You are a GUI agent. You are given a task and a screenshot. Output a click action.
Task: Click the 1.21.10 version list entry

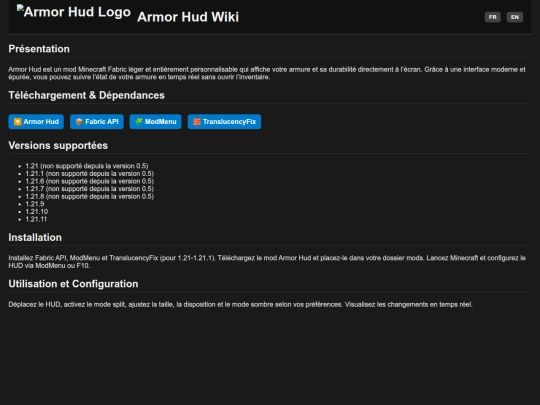coord(37,211)
